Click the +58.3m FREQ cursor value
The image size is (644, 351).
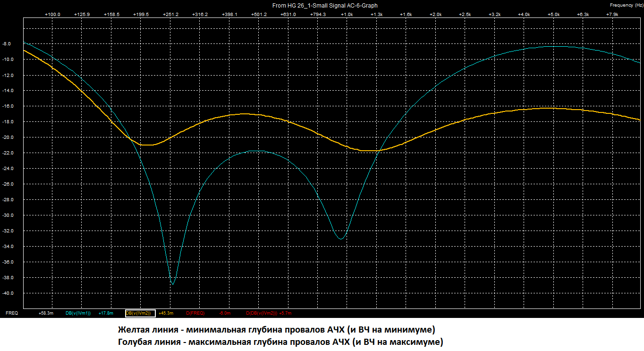pos(46,313)
